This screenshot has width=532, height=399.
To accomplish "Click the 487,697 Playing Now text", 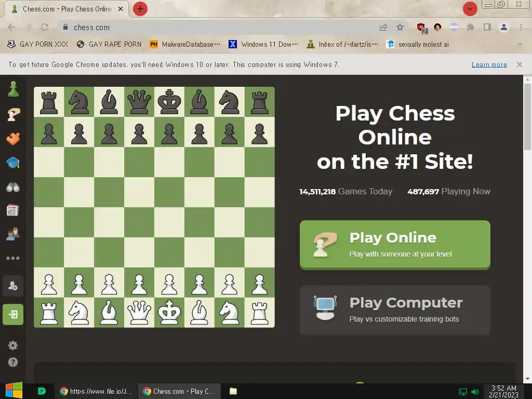I will click(x=449, y=191).
